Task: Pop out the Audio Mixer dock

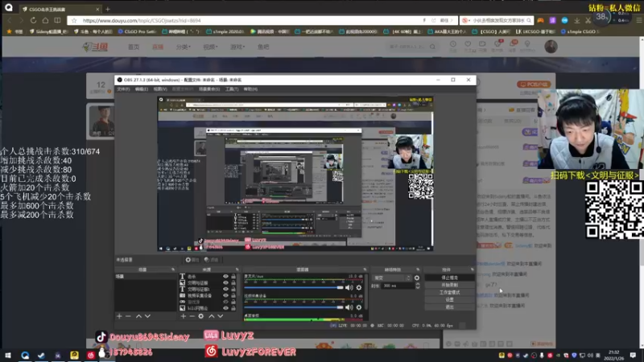Action: 365,269
